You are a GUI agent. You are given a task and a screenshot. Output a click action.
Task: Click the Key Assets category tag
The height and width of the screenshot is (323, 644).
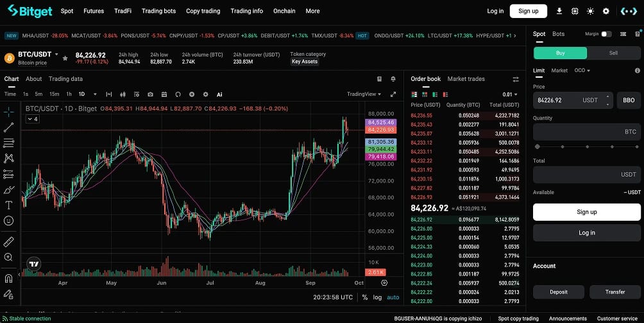[304, 62]
